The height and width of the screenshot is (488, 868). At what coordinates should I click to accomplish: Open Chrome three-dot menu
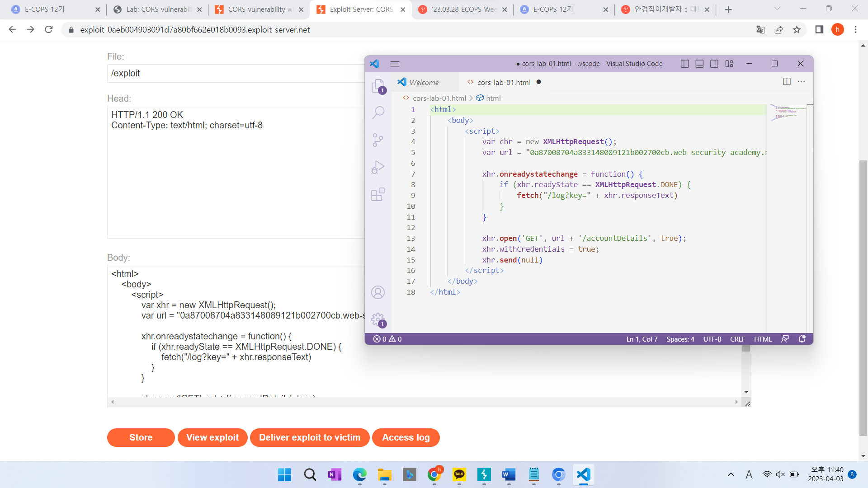click(855, 29)
